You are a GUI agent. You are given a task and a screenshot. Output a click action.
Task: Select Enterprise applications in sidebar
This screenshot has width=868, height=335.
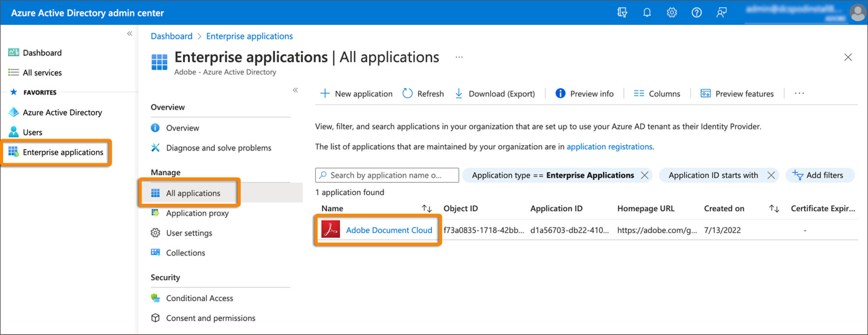63,152
